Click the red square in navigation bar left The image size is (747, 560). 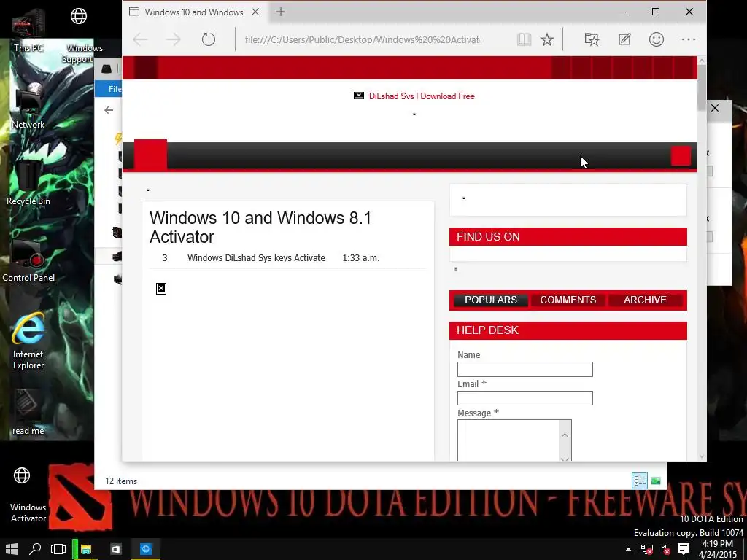[150, 155]
